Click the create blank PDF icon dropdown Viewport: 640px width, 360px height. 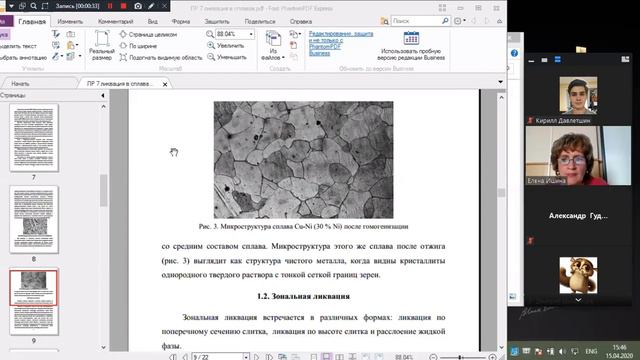(295, 34)
